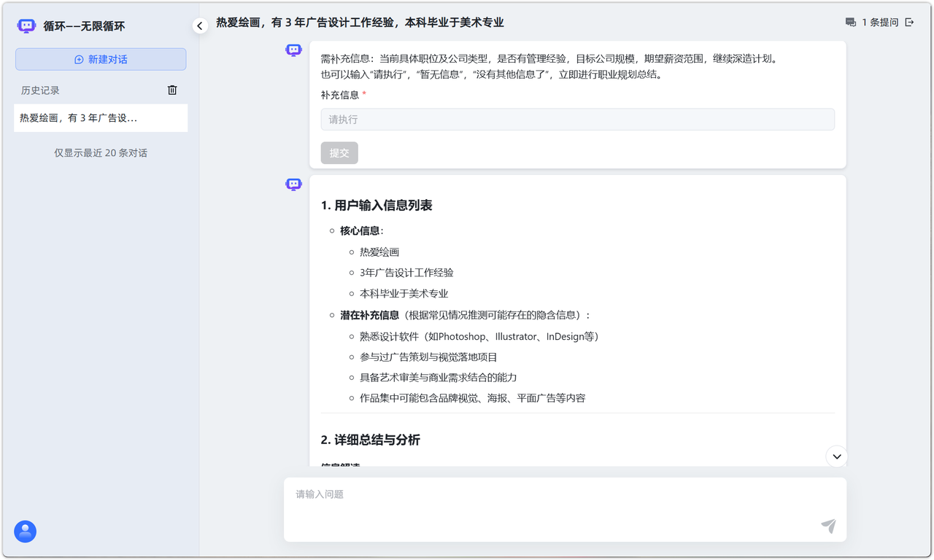Image resolution: width=934 pixels, height=560 pixels.
Task: Click the bot avatar beside 用户输入信息列表 reply
Action: [x=293, y=184]
